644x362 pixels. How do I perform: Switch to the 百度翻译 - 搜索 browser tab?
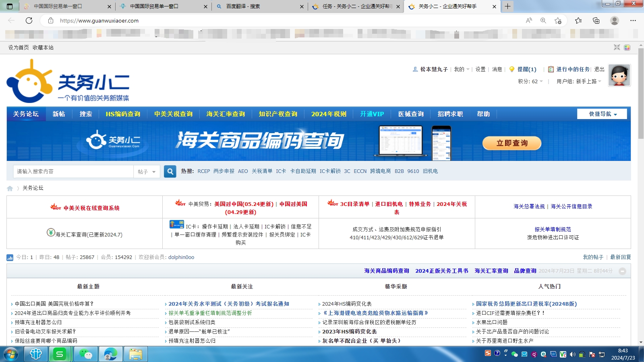pos(260,6)
